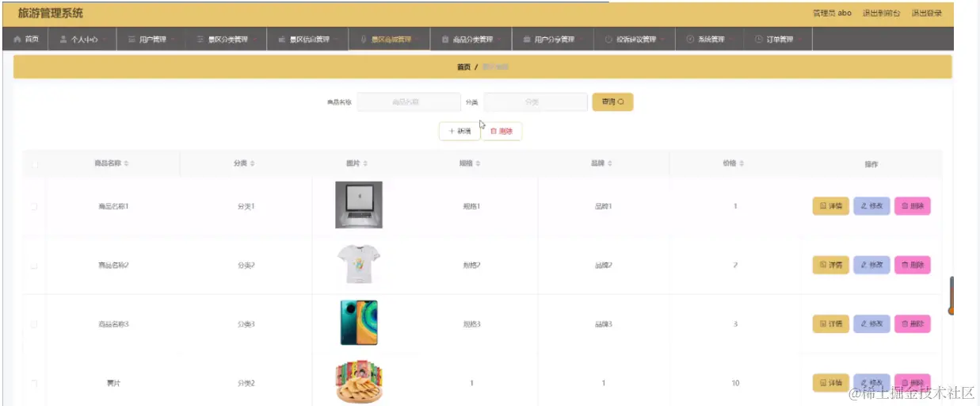
Task: Check the row box for 商品名称3
Action: tap(34, 324)
